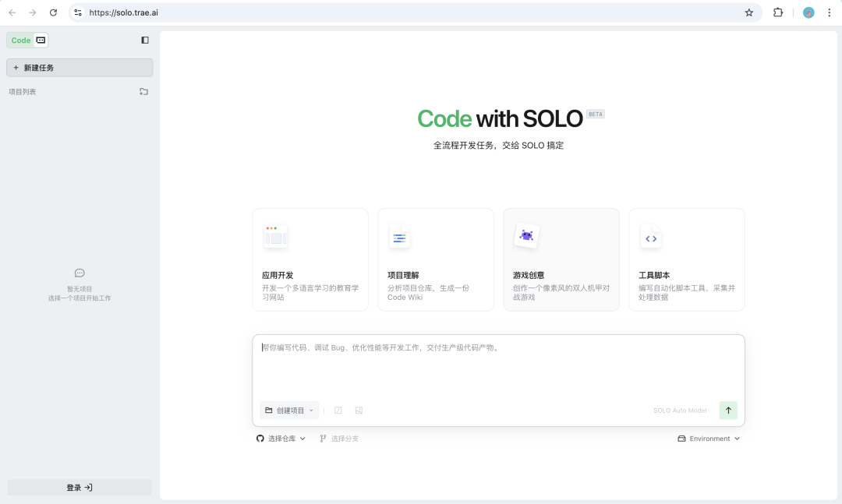Bookmark this page with the star

pyautogui.click(x=748, y=12)
